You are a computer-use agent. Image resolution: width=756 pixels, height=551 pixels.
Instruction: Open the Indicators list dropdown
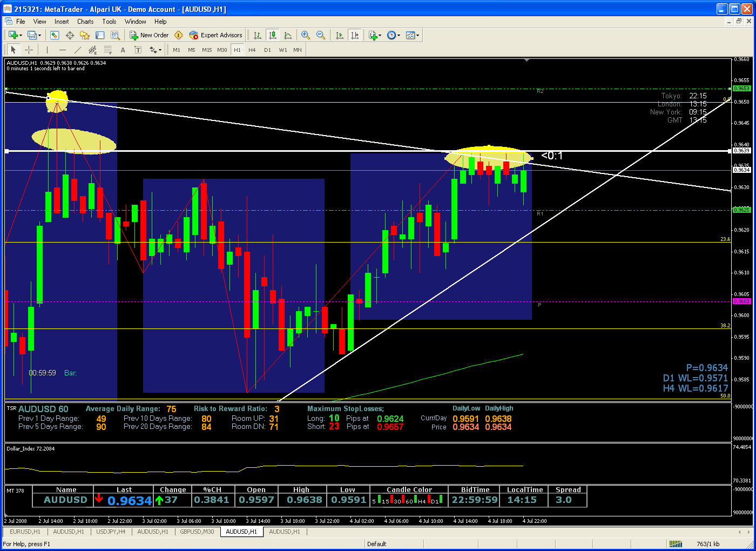[375, 35]
